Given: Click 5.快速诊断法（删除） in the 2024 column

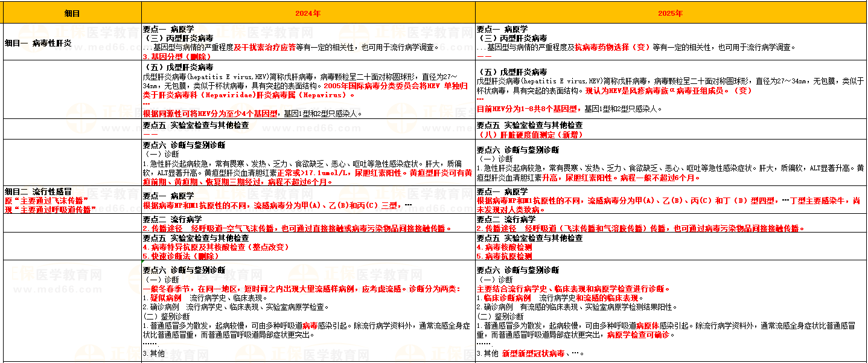Looking at the screenshot, I should (x=181, y=256).
